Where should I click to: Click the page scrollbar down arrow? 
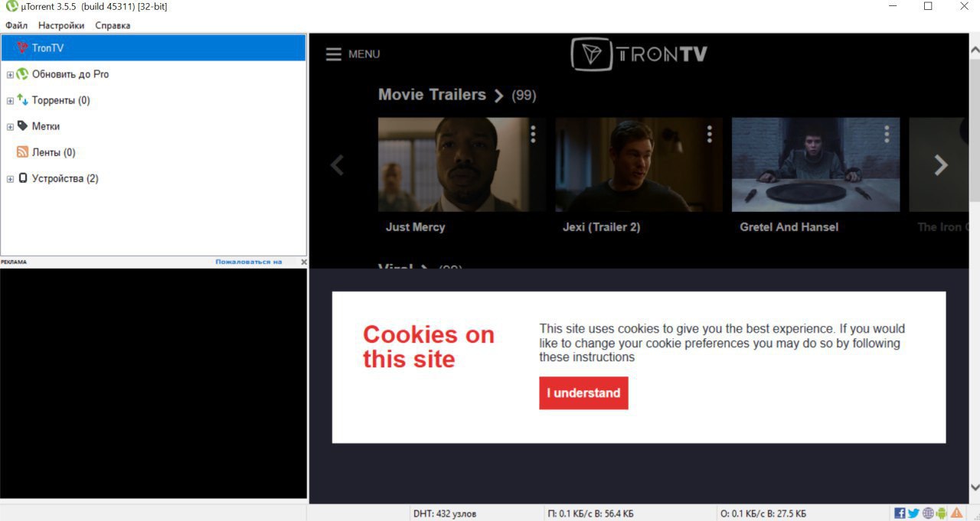pos(974,487)
